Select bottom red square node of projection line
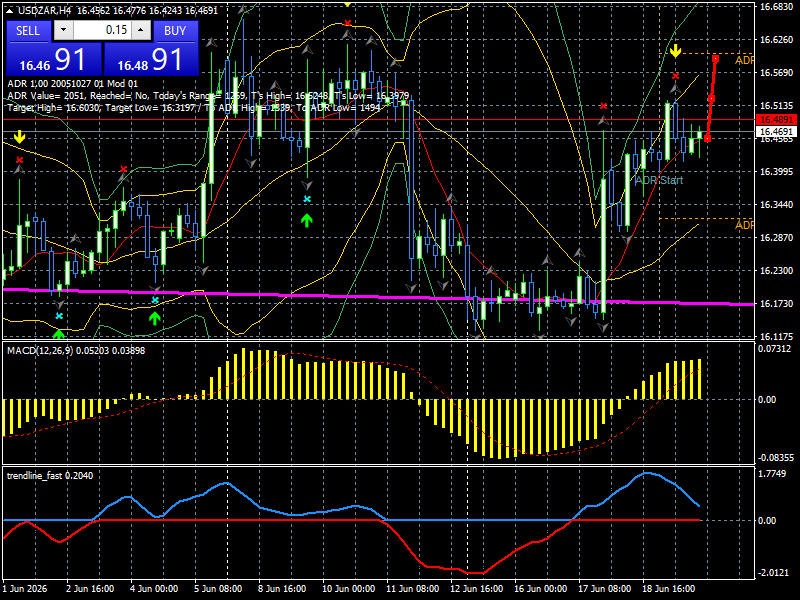The height and width of the screenshot is (600, 800). [707, 138]
